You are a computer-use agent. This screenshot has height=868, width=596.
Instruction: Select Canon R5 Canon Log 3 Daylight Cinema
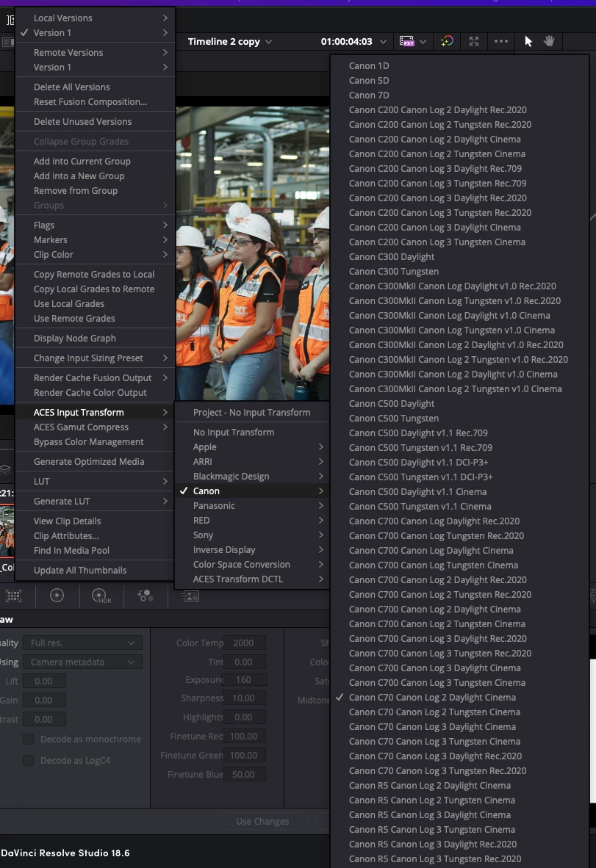click(x=460, y=815)
